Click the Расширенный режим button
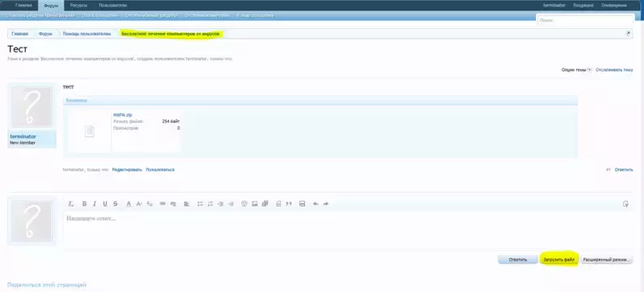The width and height of the screenshot is (644, 292). [x=606, y=260]
